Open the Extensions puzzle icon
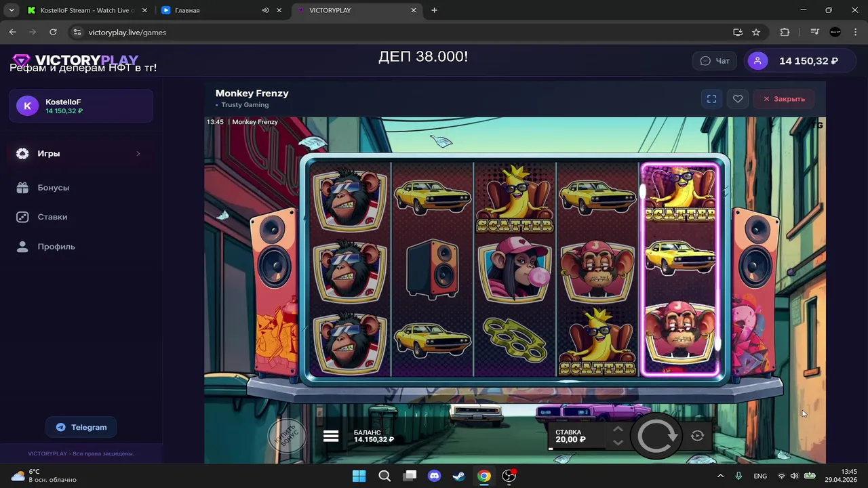This screenshot has height=488, width=868. [785, 32]
